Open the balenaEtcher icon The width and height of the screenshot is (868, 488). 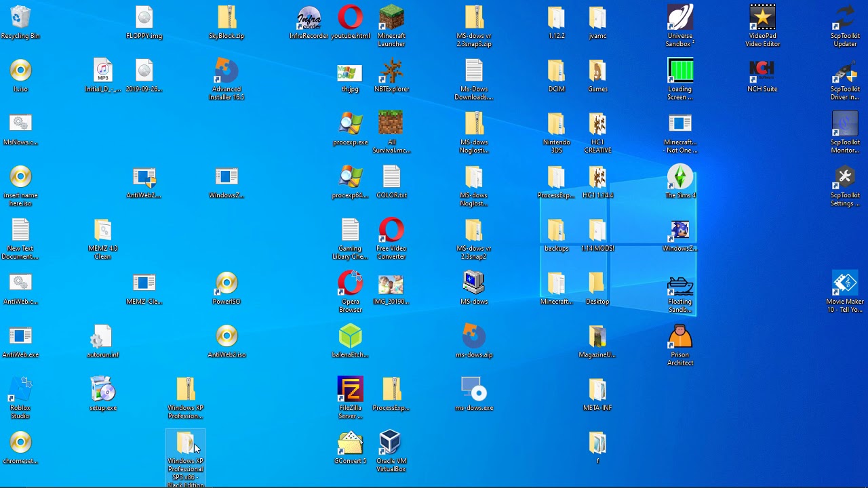pyautogui.click(x=351, y=336)
